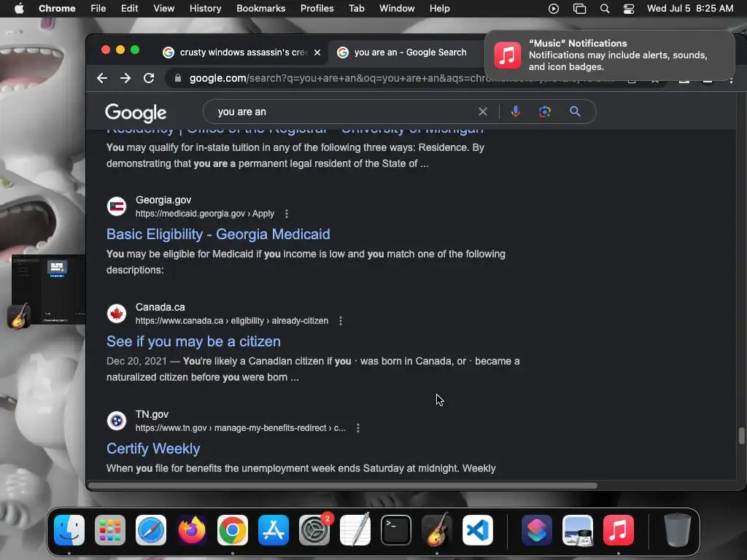747x560 pixels.
Task: Open more options for TN.gov result
Action: pos(357,428)
